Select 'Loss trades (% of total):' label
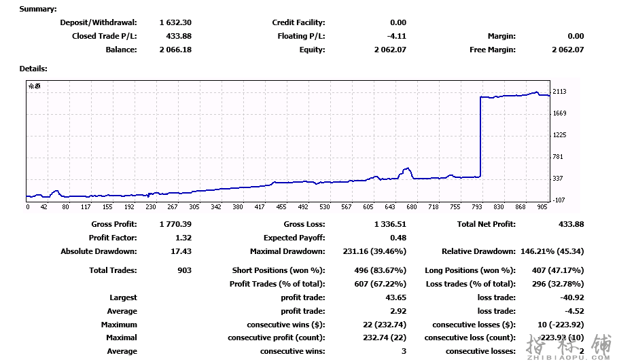Image resolution: width=617 pixels, height=364 pixels. (x=471, y=284)
